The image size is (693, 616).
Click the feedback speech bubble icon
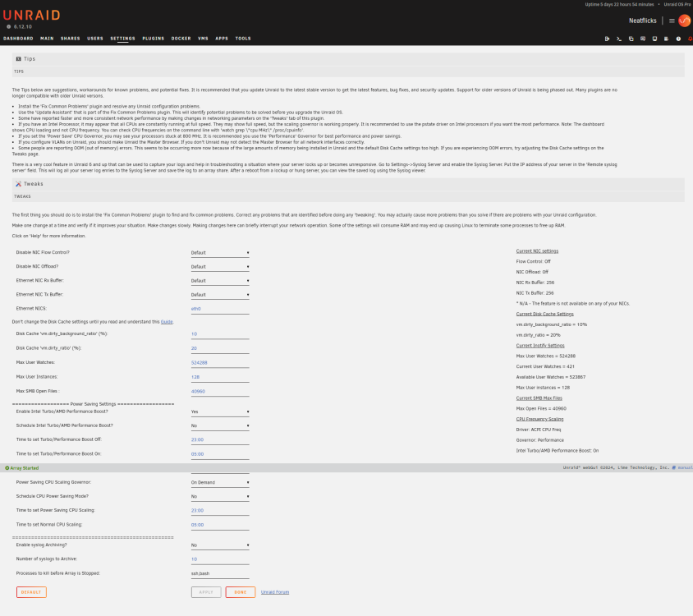click(x=643, y=39)
